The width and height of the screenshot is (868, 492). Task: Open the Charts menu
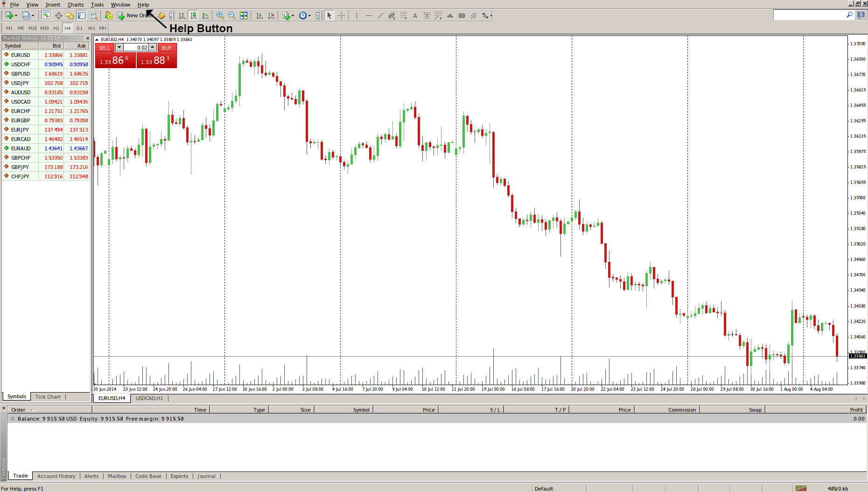click(75, 5)
